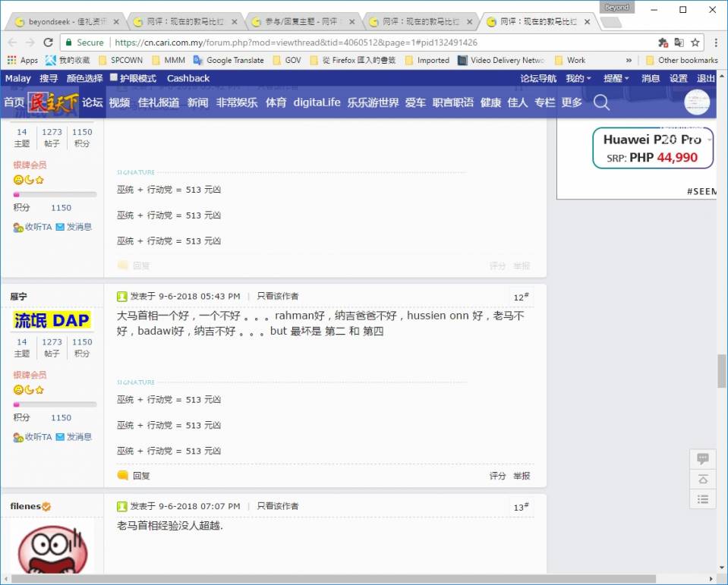Viewport: 728px width, 585px height.
Task: Expand the 提醒 dropdown menu
Action: point(616,78)
